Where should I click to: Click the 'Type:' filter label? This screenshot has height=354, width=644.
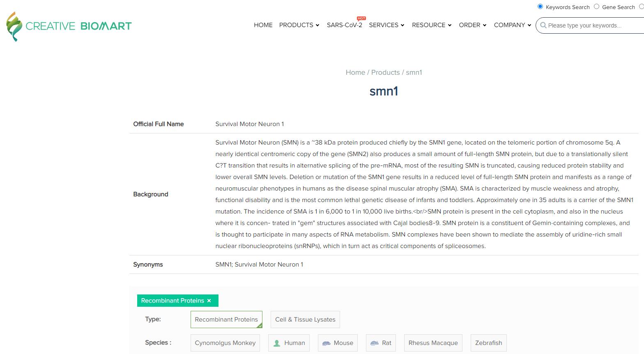pos(153,319)
